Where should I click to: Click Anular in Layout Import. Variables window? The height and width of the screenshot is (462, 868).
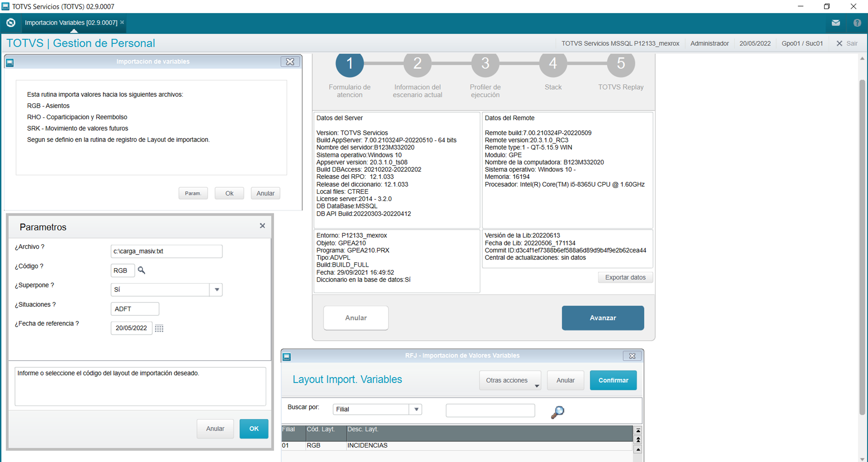point(565,380)
